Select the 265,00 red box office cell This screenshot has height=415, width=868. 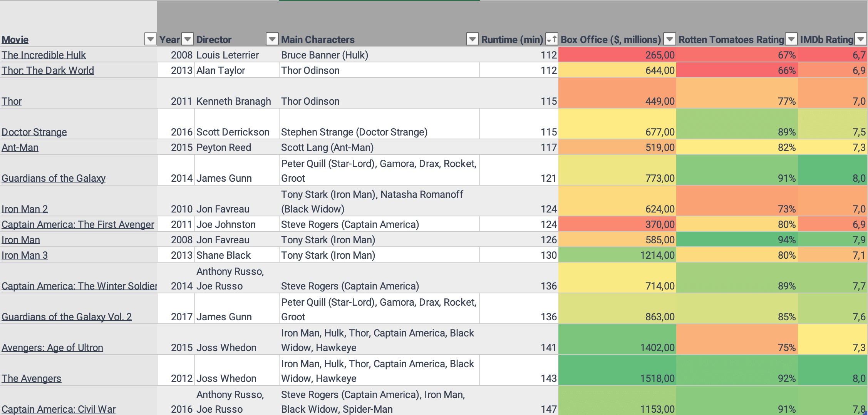pos(617,55)
